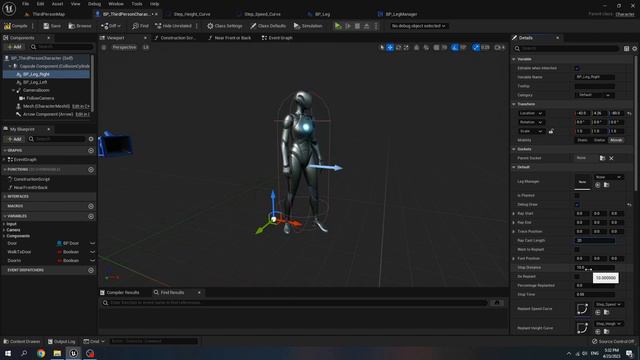Open Details panel property matrix icon

tap(626, 49)
